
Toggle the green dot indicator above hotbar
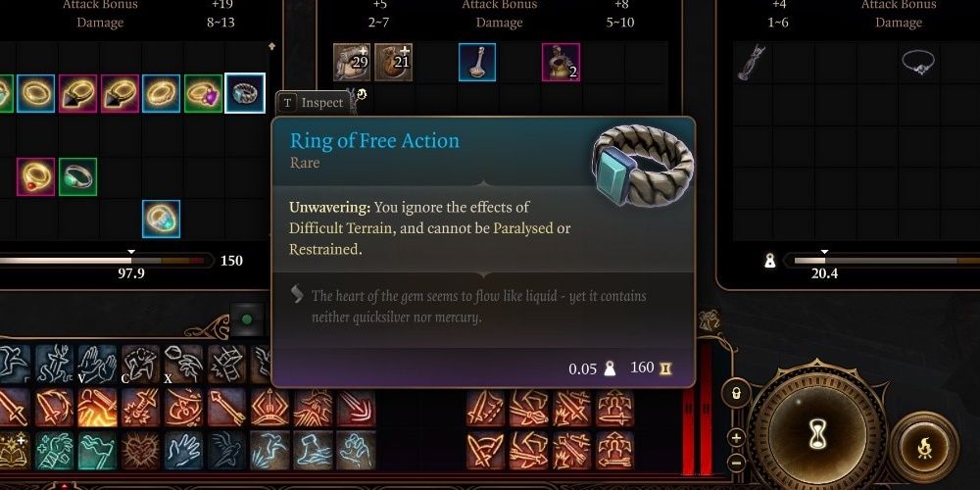click(x=247, y=319)
